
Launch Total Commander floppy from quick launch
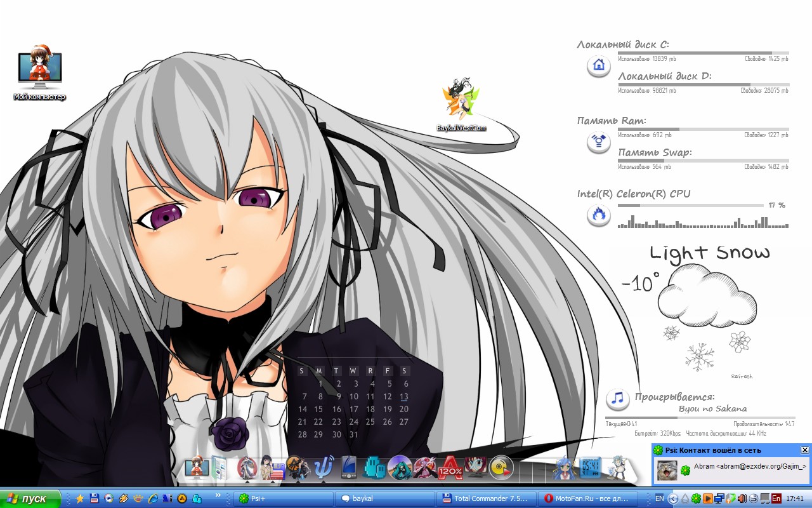click(94, 498)
